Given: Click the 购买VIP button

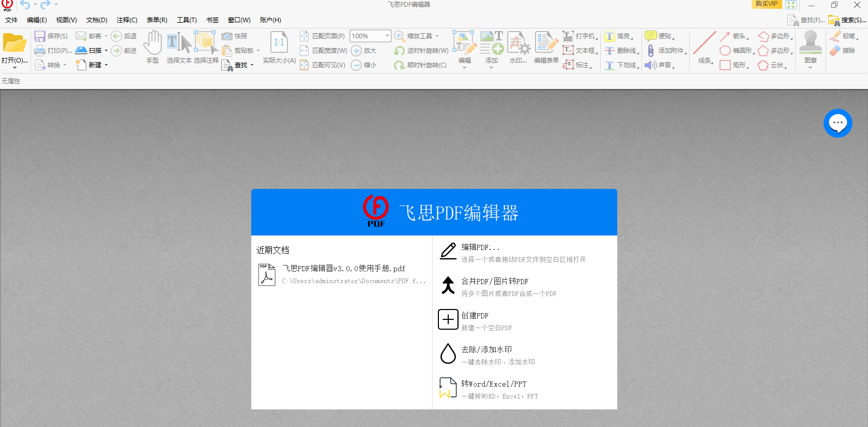Looking at the screenshot, I should 766,4.
